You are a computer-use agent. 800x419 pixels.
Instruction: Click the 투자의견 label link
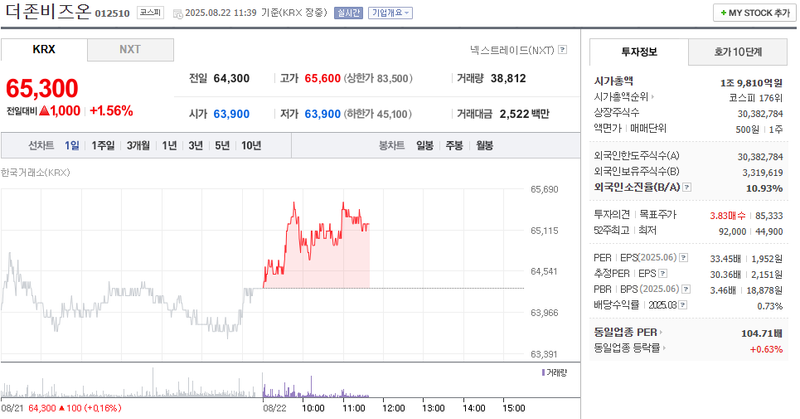(612, 215)
